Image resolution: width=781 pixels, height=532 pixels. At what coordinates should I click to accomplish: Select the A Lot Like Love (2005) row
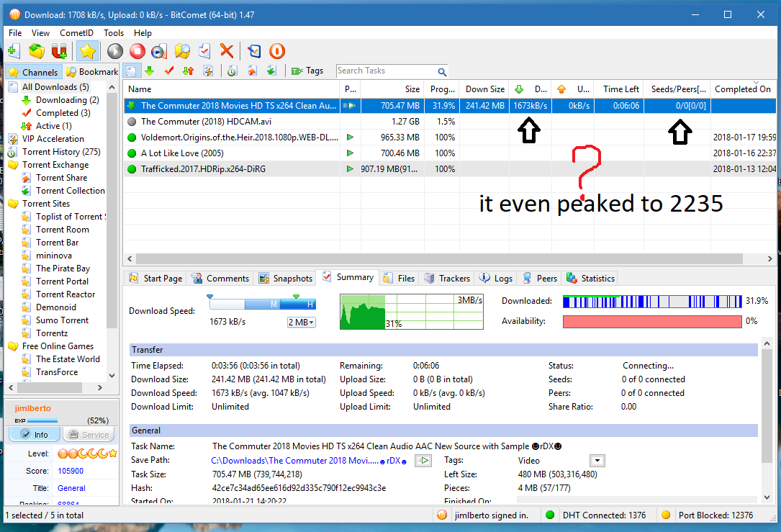click(x=449, y=153)
